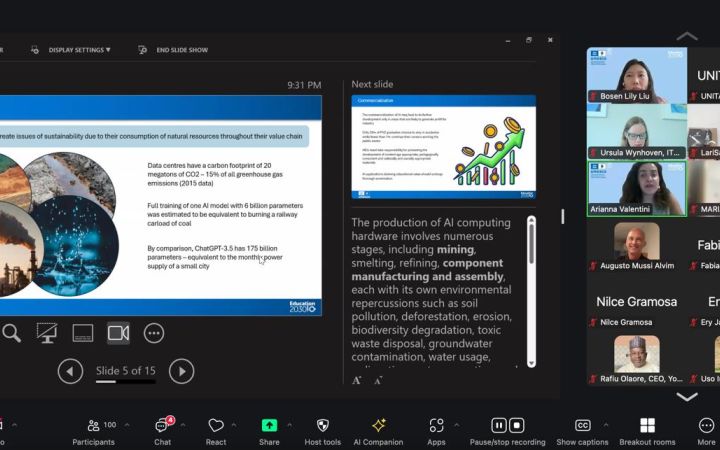
Task: Click the Display Settings icon
Action: pyautogui.click(x=35, y=50)
